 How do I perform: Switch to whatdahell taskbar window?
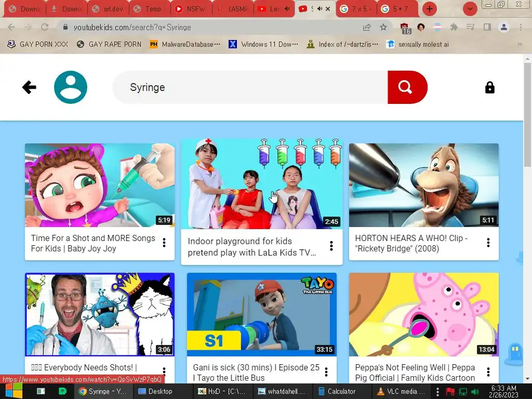click(x=282, y=391)
